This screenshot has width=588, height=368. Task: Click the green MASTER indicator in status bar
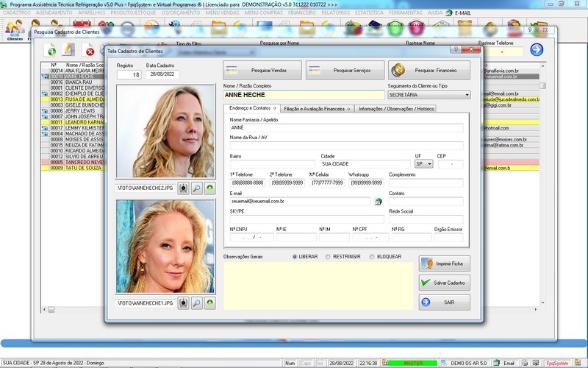tap(412, 363)
